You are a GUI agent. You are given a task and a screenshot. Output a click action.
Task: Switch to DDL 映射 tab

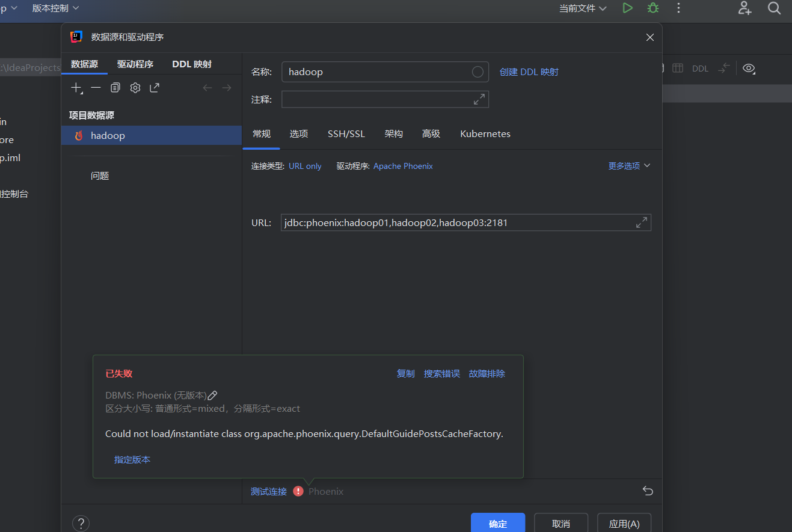tap(192, 64)
